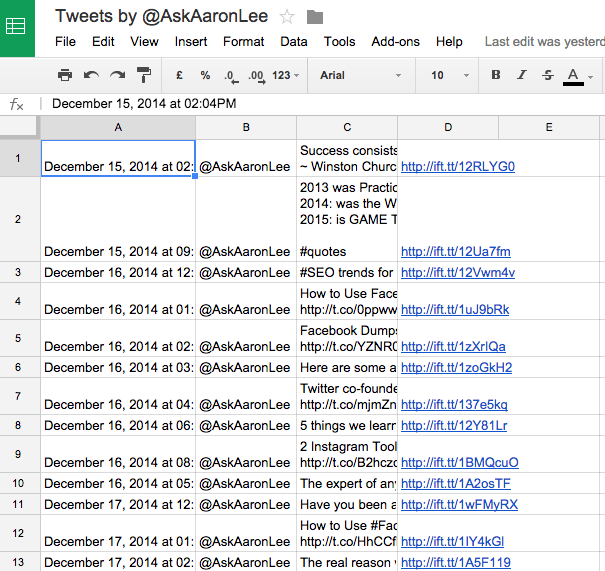Viewport: 605px width, 571px height.
Task: Select column A header
Action: [118, 127]
